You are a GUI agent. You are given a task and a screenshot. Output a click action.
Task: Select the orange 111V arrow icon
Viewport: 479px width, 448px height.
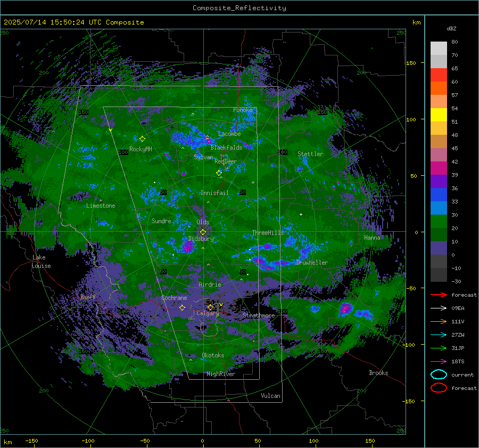[439, 321]
